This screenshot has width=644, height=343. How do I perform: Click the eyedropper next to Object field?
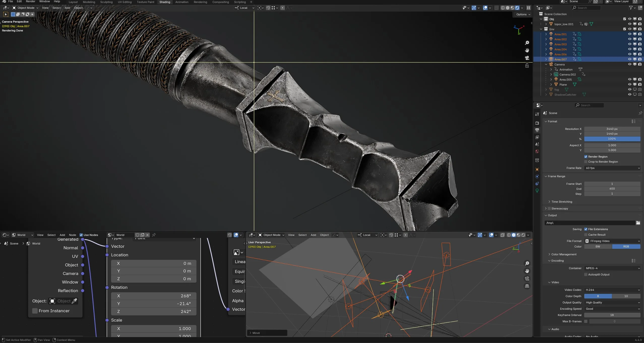coord(74,301)
